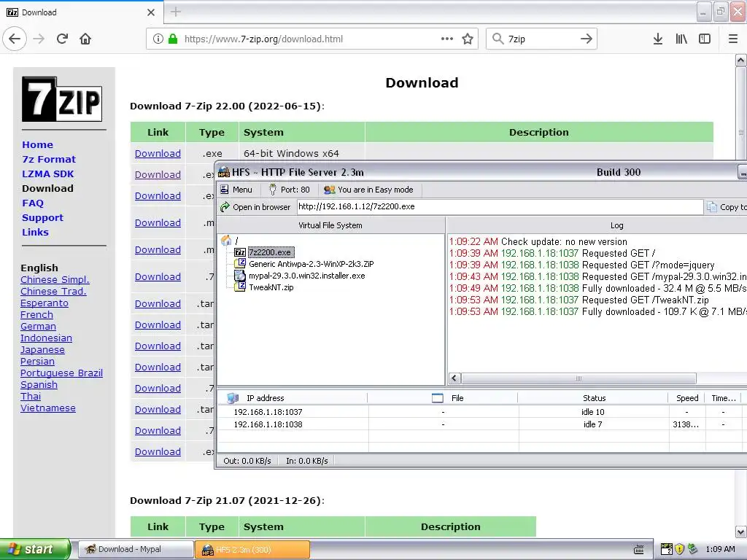Viewport: 747px width, 560px height.
Task: Open a new tab with plus button
Action: click(175, 12)
